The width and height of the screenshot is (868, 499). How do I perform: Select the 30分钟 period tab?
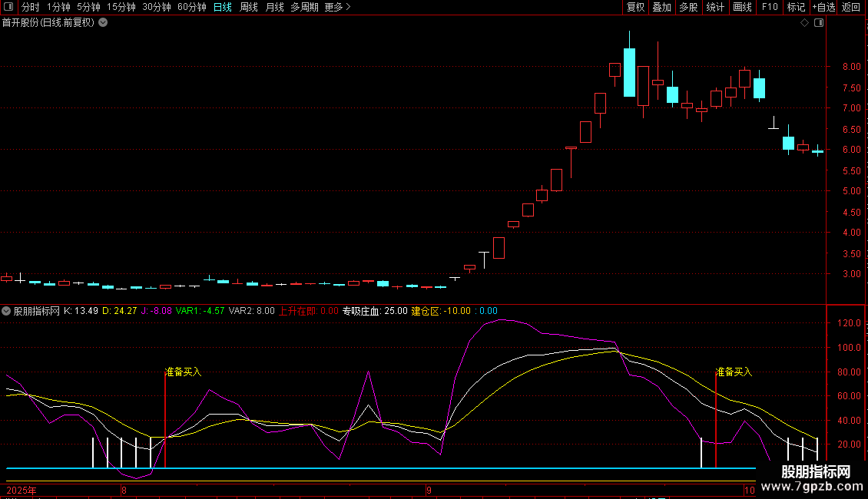(x=156, y=7)
